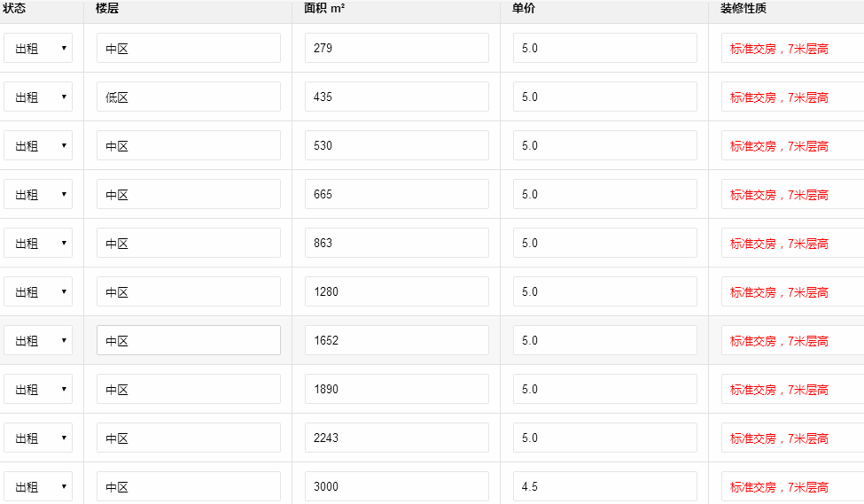Click the unit price field in the 665 row
The width and height of the screenshot is (864, 504).
[x=604, y=195]
